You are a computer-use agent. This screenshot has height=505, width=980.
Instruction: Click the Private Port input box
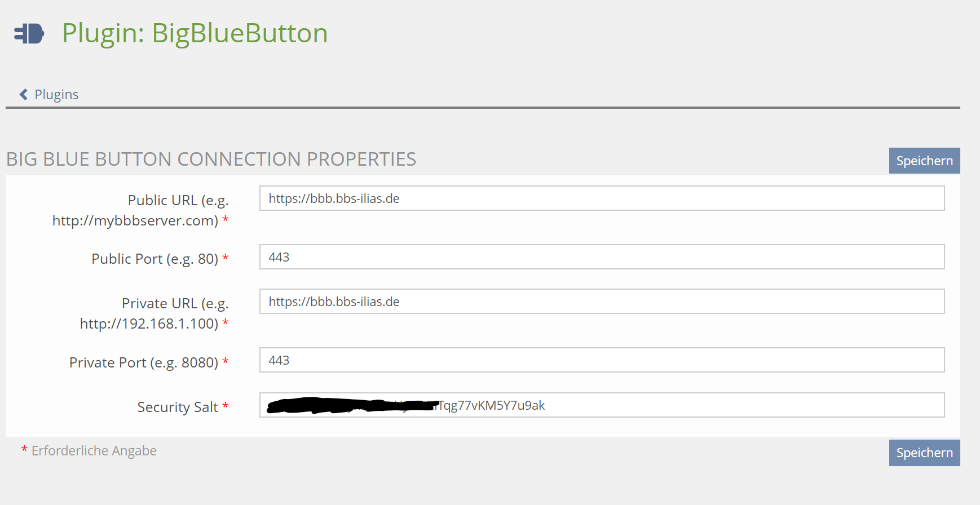pyautogui.click(x=602, y=360)
